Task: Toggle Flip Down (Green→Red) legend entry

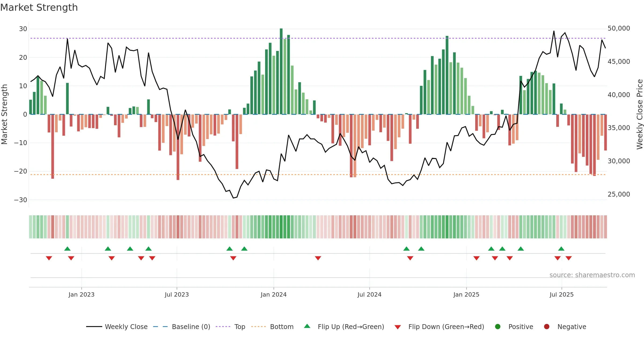Action: tap(439, 327)
